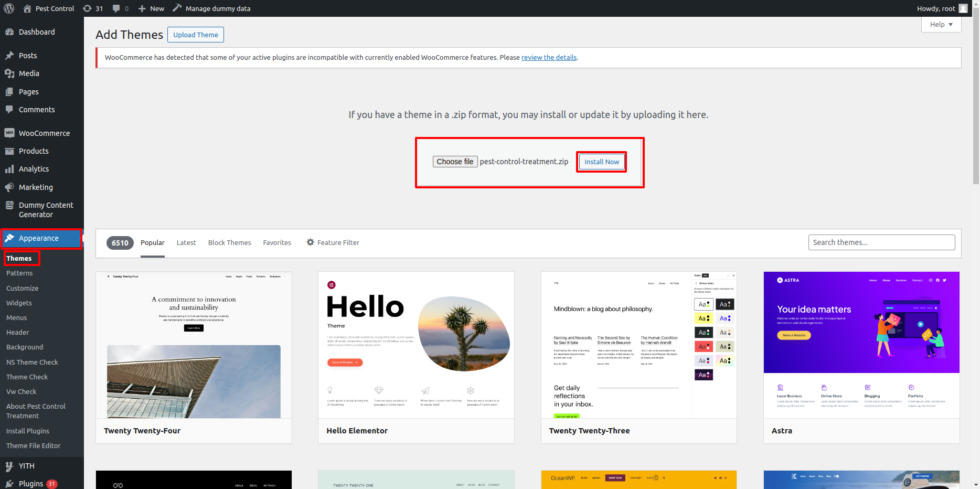The image size is (980, 489).
Task: Open the New content dropdown in admin bar
Action: pos(151,8)
